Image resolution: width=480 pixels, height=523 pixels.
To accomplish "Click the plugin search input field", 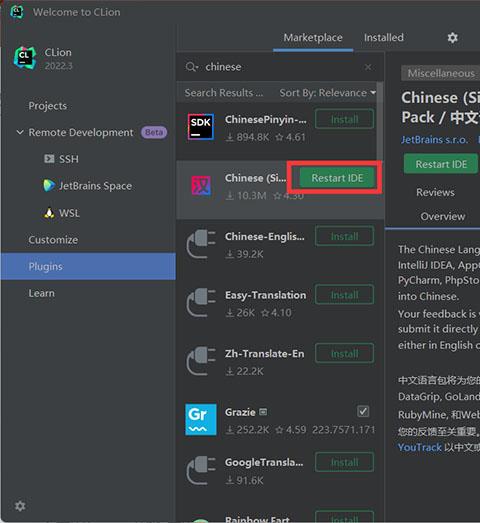I will coord(280,67).
